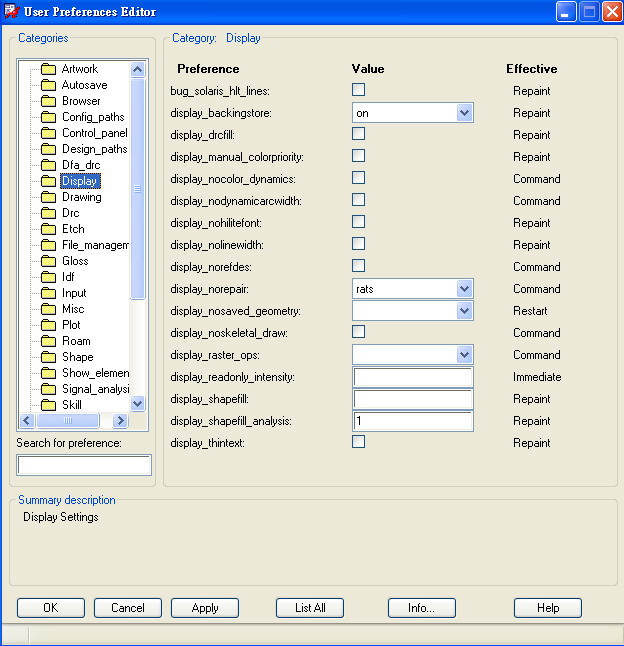Screen dimensions: 624x646
Task: Click display_shapefill input field
Action: coord(413,399)
